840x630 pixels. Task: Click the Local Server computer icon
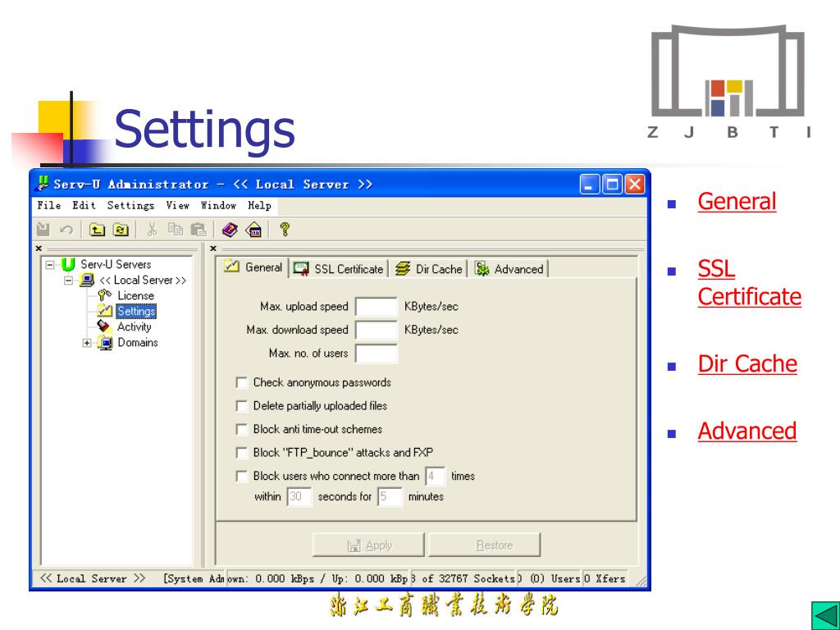87,281
